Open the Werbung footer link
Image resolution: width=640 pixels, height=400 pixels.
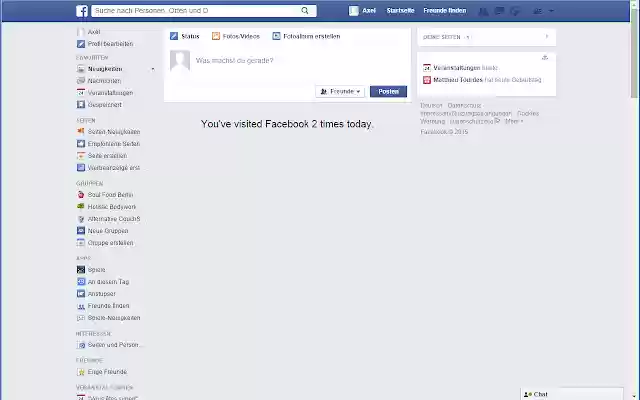[x=433, y=121]
